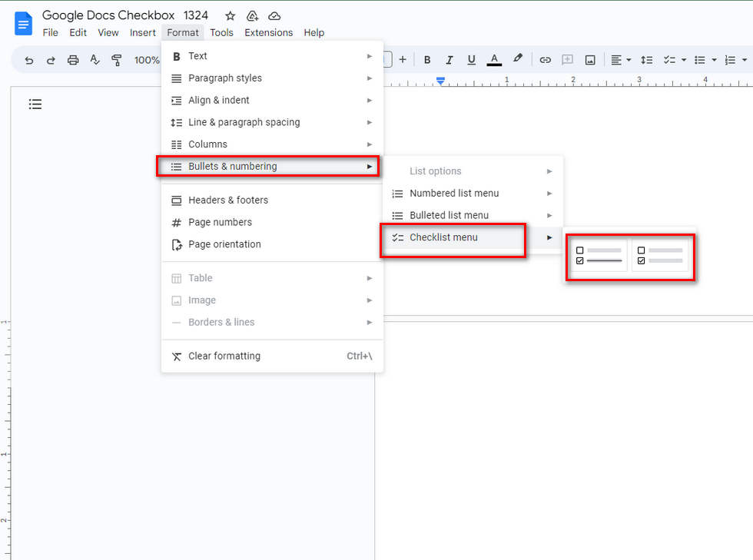Click the left indent marker on ruler
The width and height of the screenshot is (753, 560).
click(x=440, y=81)
